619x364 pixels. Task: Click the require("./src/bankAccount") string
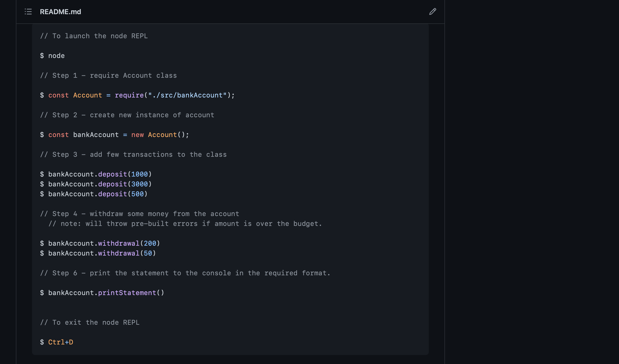point(187,95)
